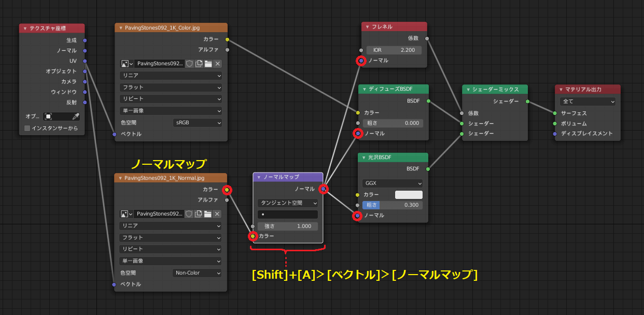Screen dimensions: 644x315
Task: Open タンジェント空間 dropdown
Action: pyautogui.click(x=288, y=203)
